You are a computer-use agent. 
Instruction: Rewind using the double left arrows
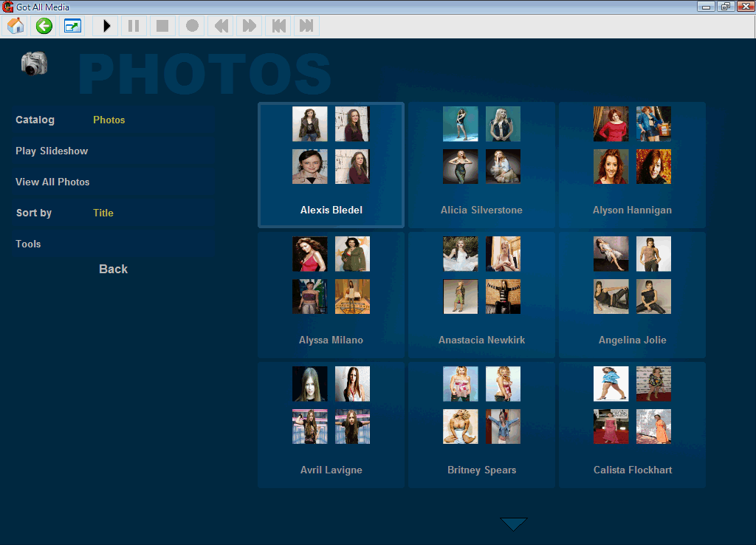pyautogui.click(x=221, y=26)
